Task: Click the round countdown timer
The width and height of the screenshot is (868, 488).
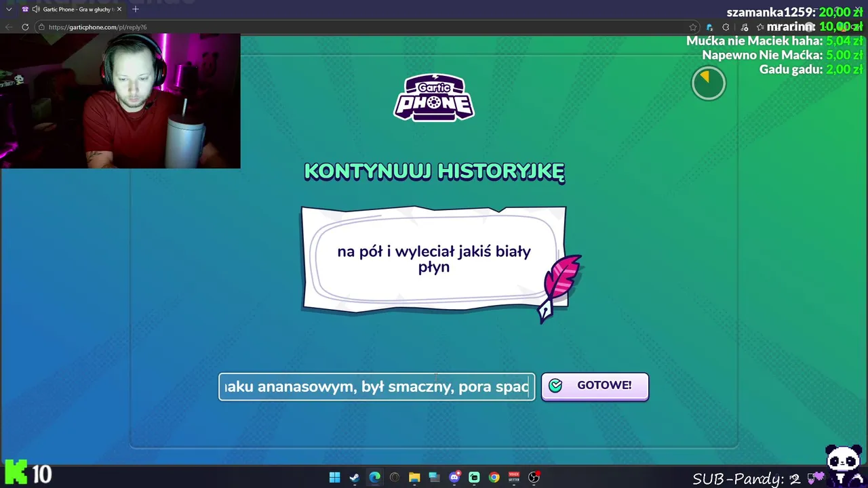Action: pos(709,83)
